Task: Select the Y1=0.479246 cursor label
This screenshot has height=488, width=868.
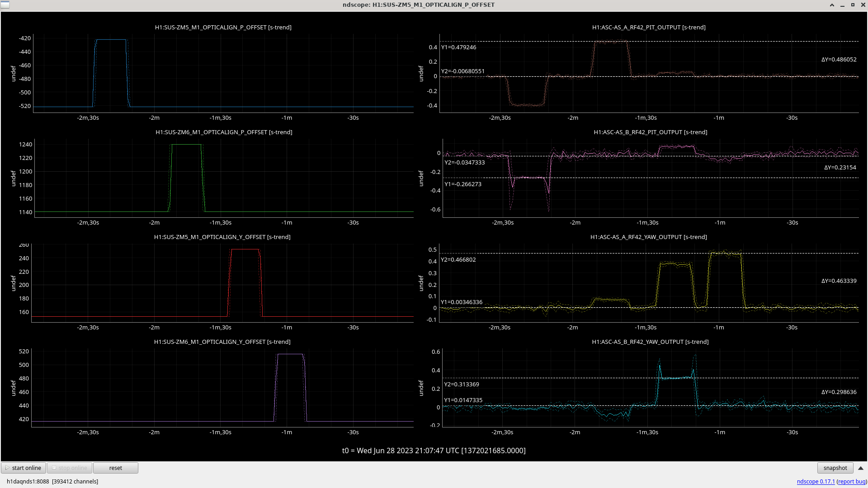Action: [458, 47]
